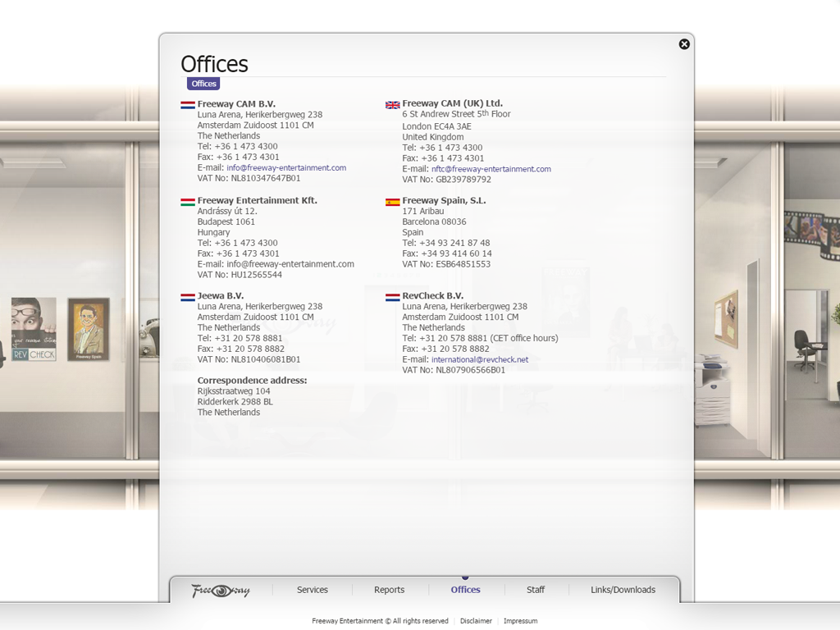
Task: Click the Freeway Spain, S.L. heading
Action: tap(444, 200)
